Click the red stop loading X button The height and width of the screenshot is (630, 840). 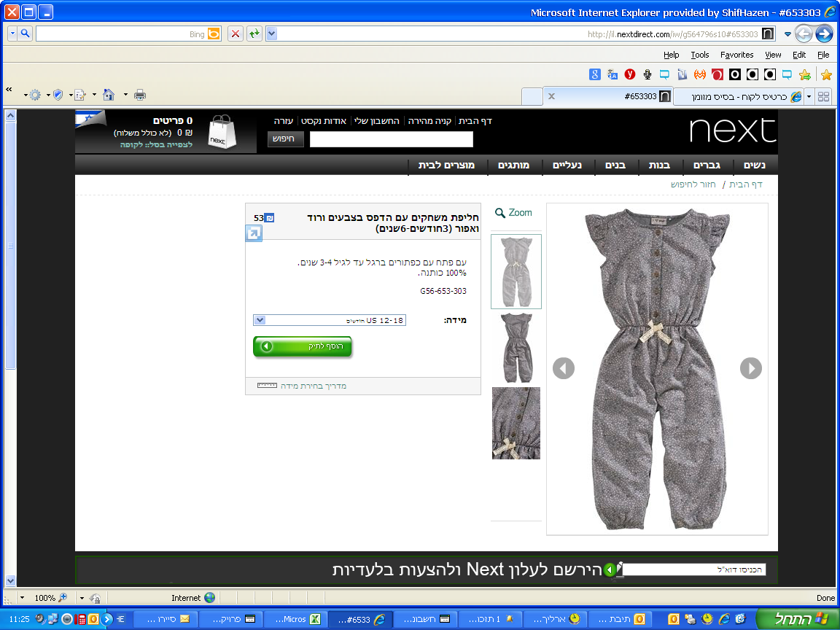pos(236,34)
